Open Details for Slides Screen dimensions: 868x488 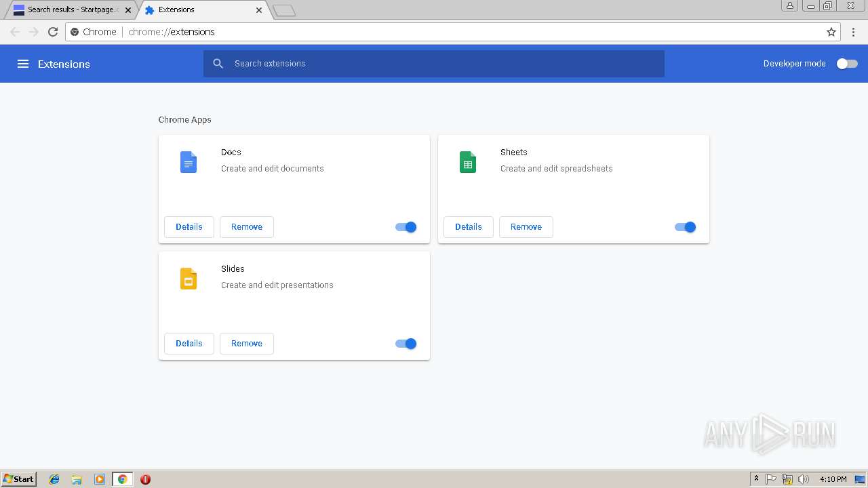tap(189, 344)
